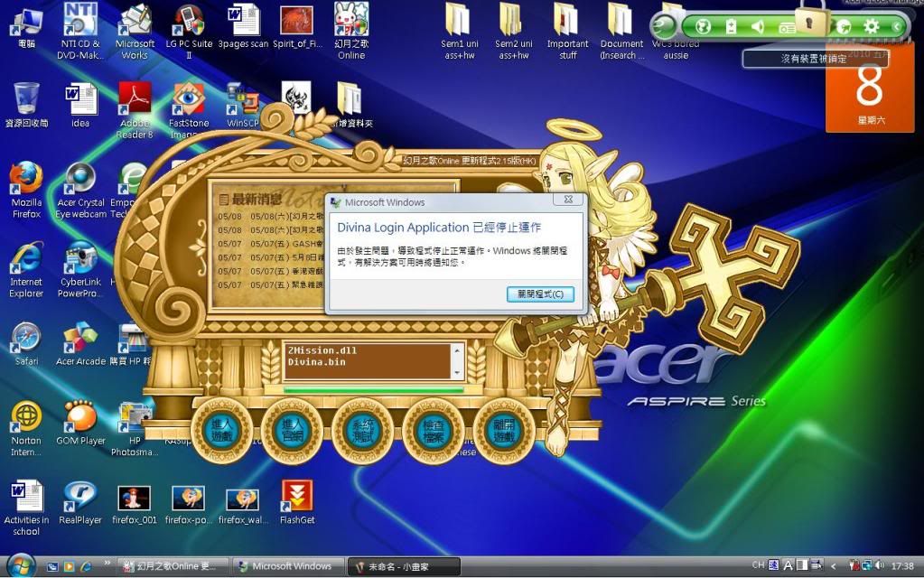Open Acer Crystal Eye webcam shortcut
This screenshot has height=578, width=924.
coord(80,190)
